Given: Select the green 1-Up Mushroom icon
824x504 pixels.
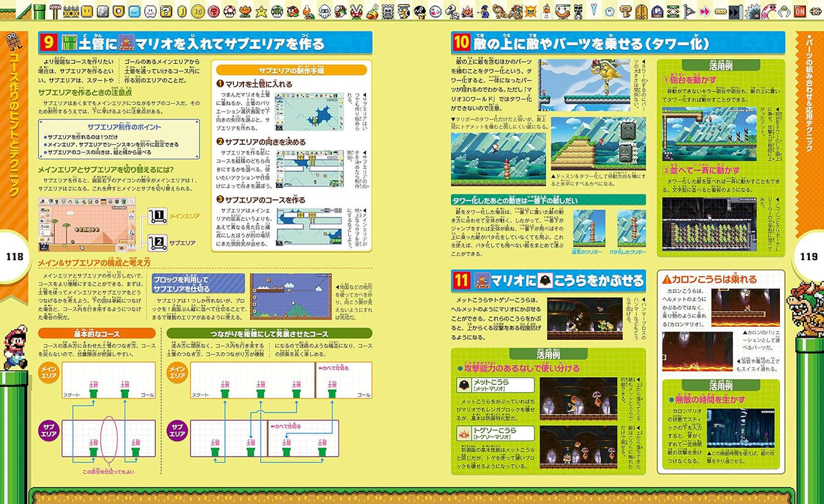Looking at the screenshot, I should tap(277, 12).
